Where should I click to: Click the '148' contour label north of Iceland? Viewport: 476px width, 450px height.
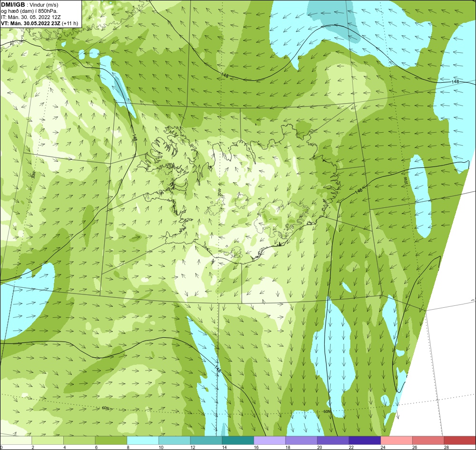point(225,75)
